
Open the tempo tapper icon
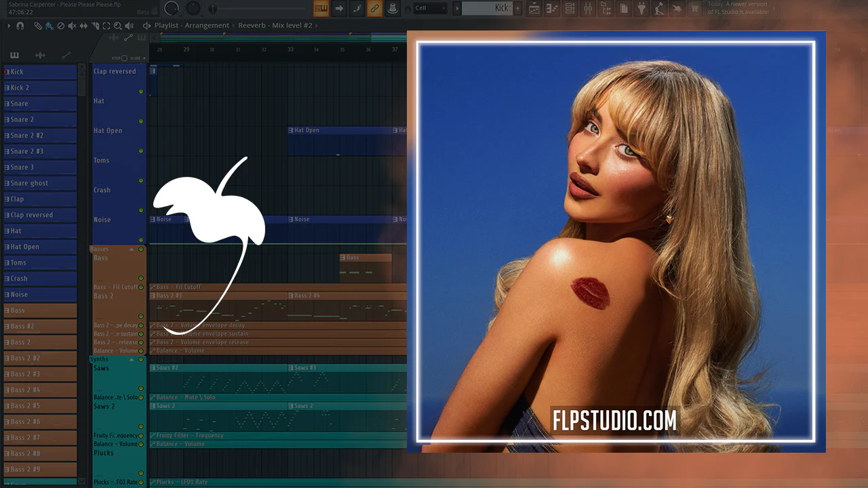[x=659, y=8]
